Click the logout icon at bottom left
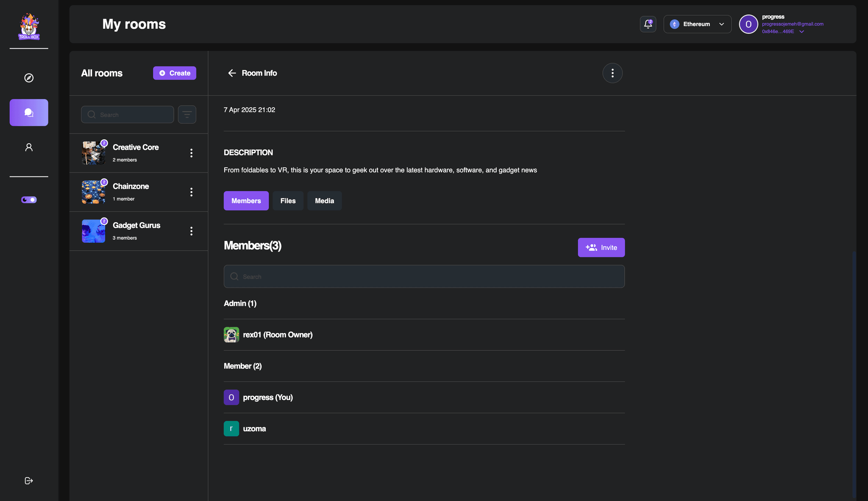Screen dimensions: 868x501 pyautogui.click(x=29, y=481)
